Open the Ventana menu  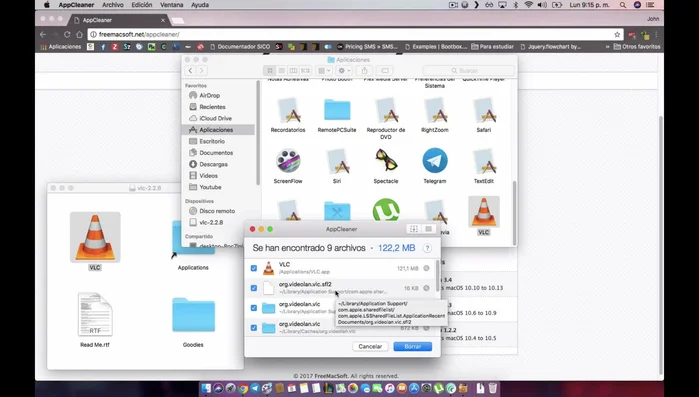pyautogui.click(x=172, y=5)
